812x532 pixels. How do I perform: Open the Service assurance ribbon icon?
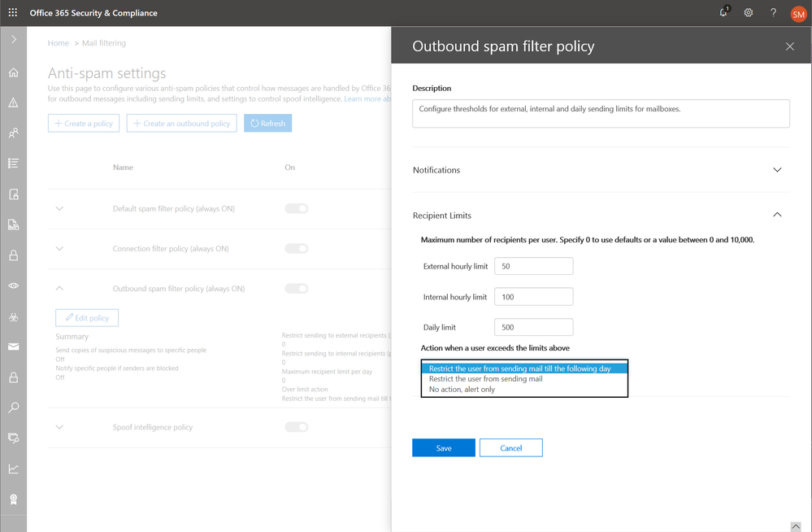coord(14,499)
